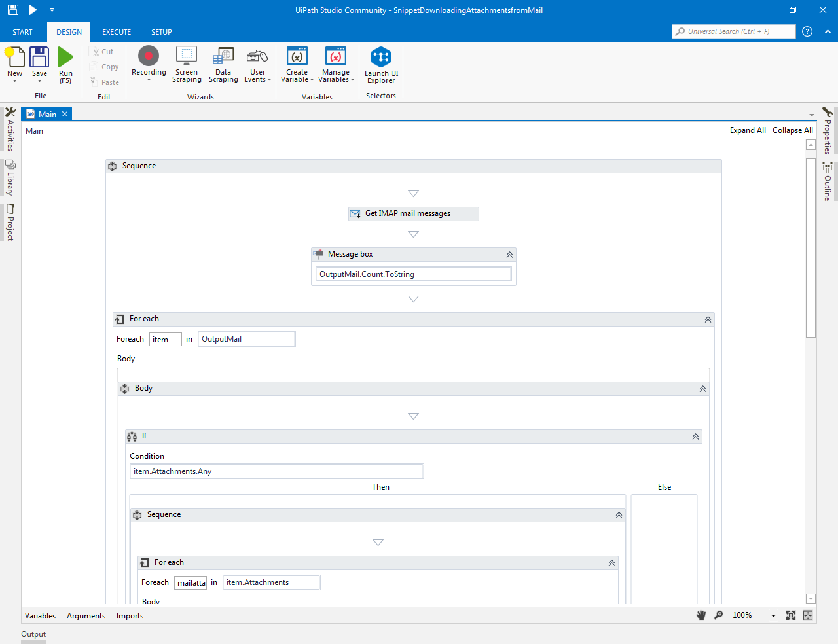Click in the Universal Search box
The height and width of the screenshot is (644, 838).
734,31
